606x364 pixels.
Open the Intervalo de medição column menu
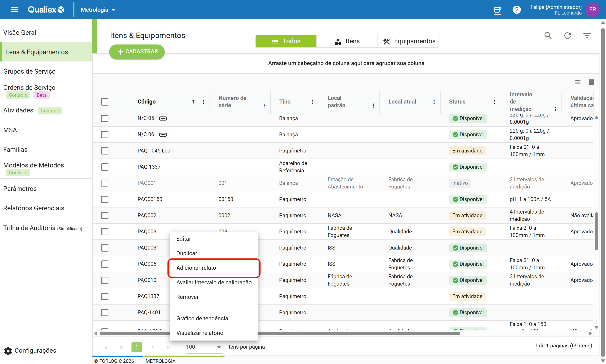pos(555,109)
